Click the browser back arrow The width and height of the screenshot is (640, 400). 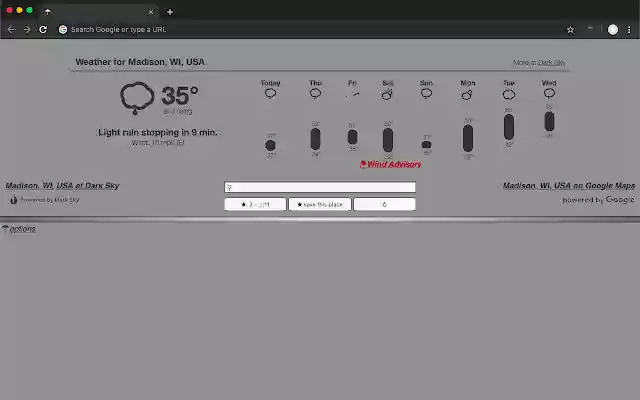11,29
